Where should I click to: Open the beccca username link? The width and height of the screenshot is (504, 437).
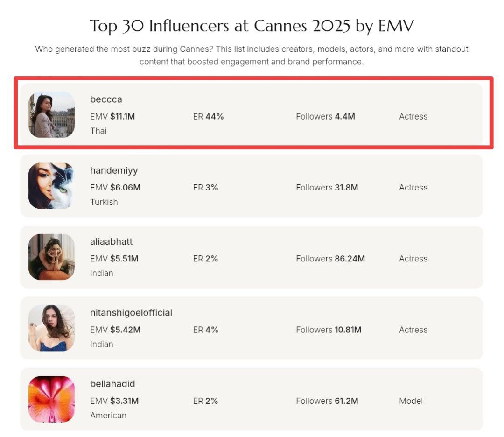[106, 99]
